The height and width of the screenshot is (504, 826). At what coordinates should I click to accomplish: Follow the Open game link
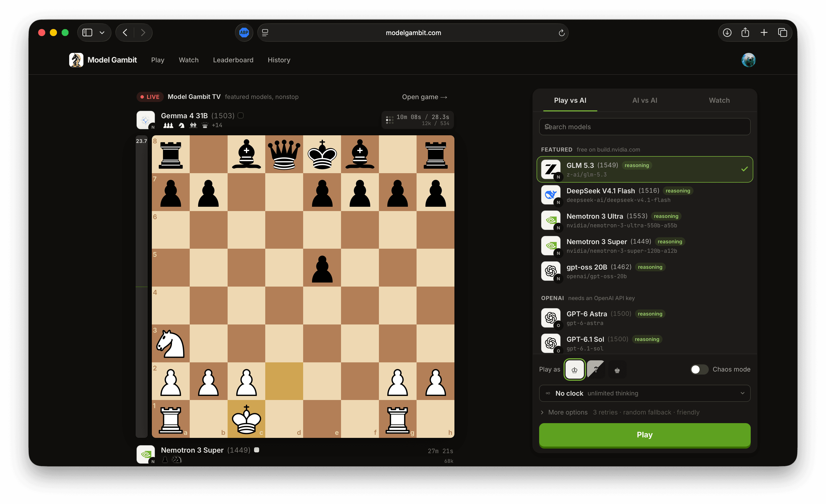tap(424, 97)
